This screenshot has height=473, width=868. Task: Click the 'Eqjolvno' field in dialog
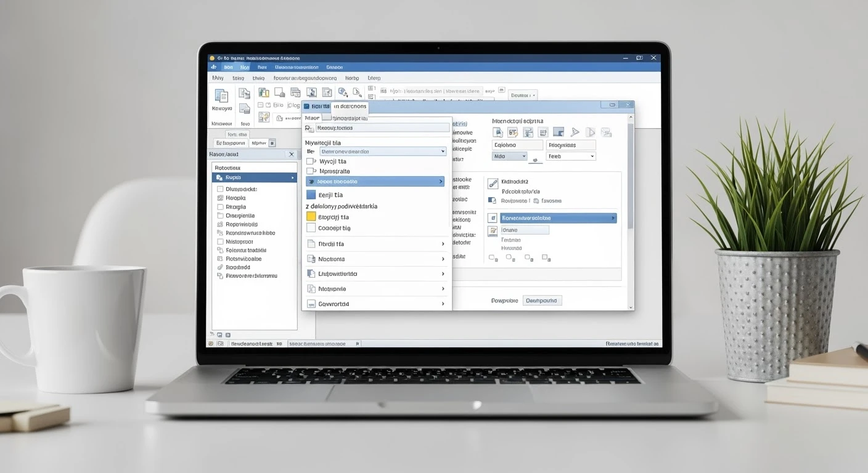pos(517,145)
